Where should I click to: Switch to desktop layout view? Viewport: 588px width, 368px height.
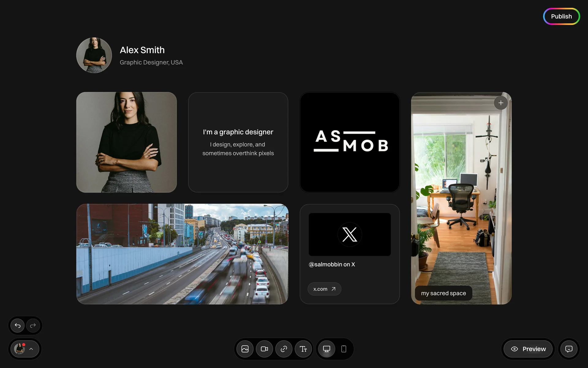tap(326, 349)
